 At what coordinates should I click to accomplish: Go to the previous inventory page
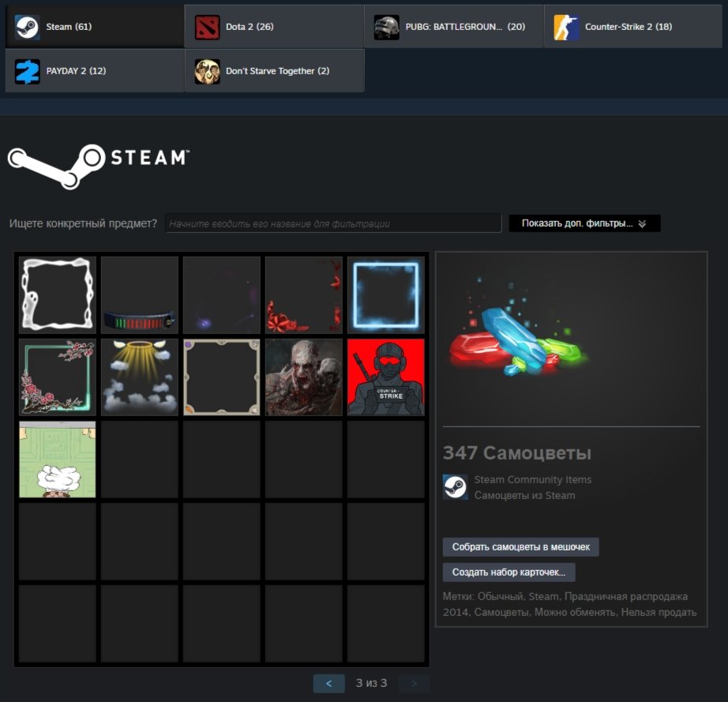click(x=328, y=683)
